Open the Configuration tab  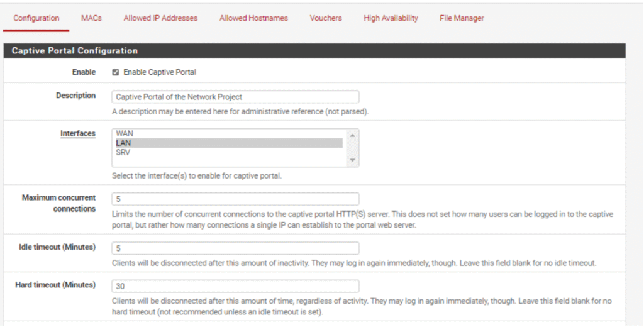(36, 18)
